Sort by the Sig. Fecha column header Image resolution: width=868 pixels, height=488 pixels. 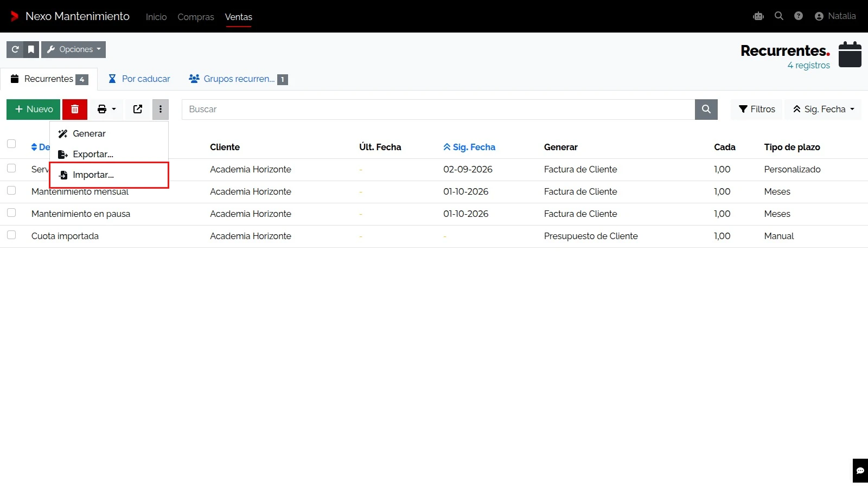click(x=469, y=147)
